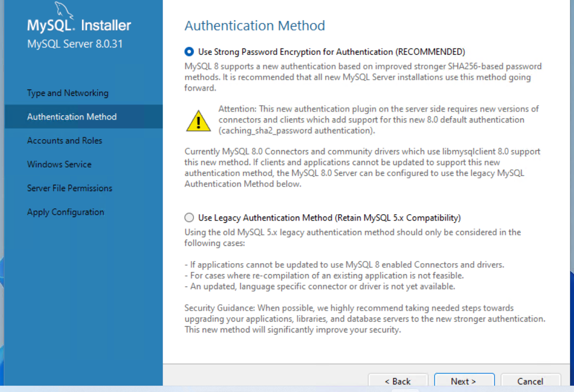Image resolution: width=574 pixels, height=392 pixels.
Task: Jump to Windows Service step
Action: pos(59,165)
